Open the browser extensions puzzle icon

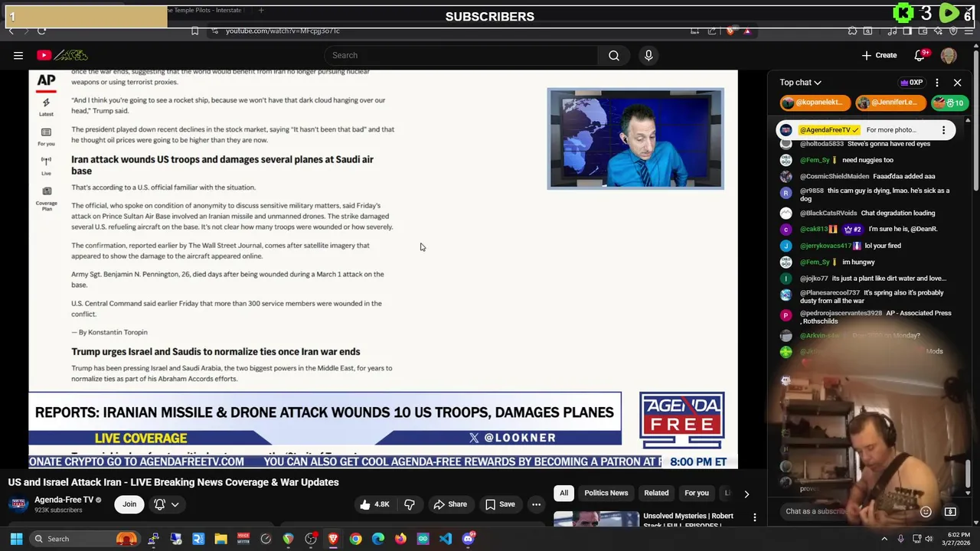pyautogui.click(x=852, y=31)
